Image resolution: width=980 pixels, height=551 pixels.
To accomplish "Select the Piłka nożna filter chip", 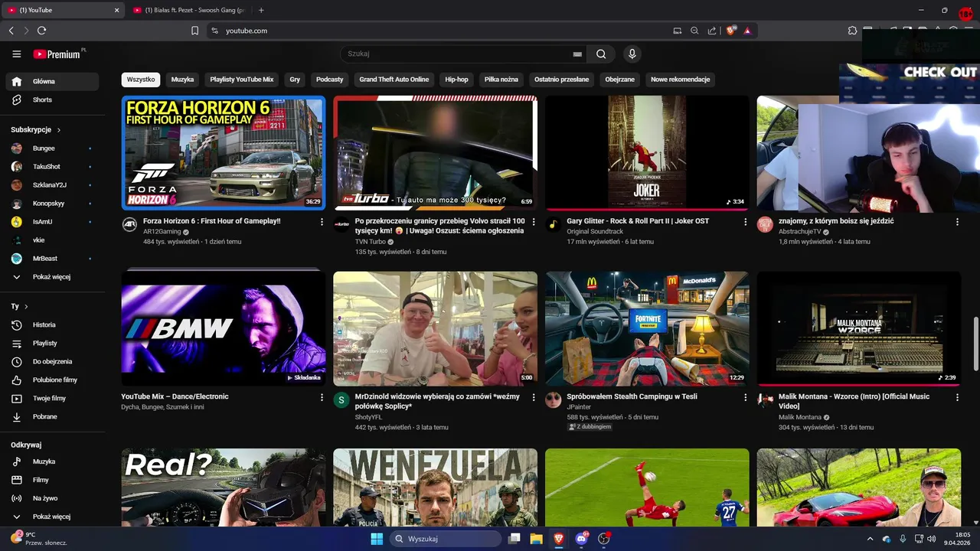I will click(x=501, y=80).
